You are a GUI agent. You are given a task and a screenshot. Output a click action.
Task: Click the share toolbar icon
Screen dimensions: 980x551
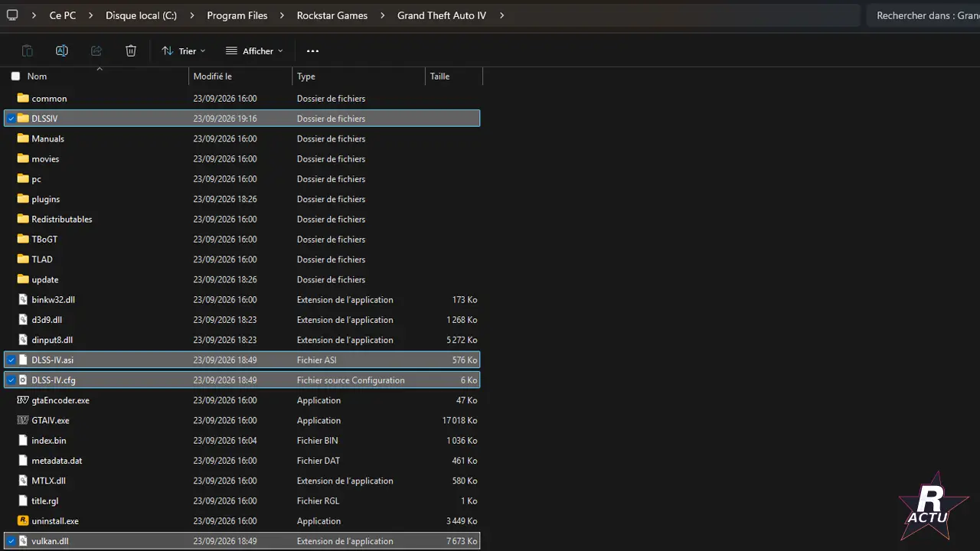(x=96, y=51)
